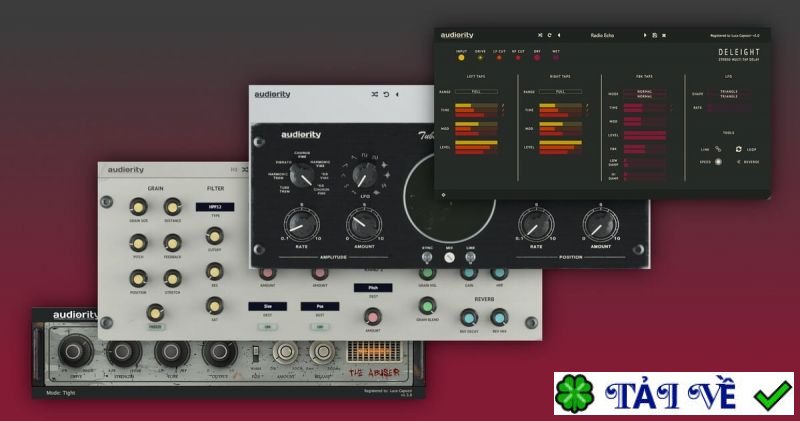Click the Feedback knob in Grain section
This screenshot has width=800, height=421.
172,243
